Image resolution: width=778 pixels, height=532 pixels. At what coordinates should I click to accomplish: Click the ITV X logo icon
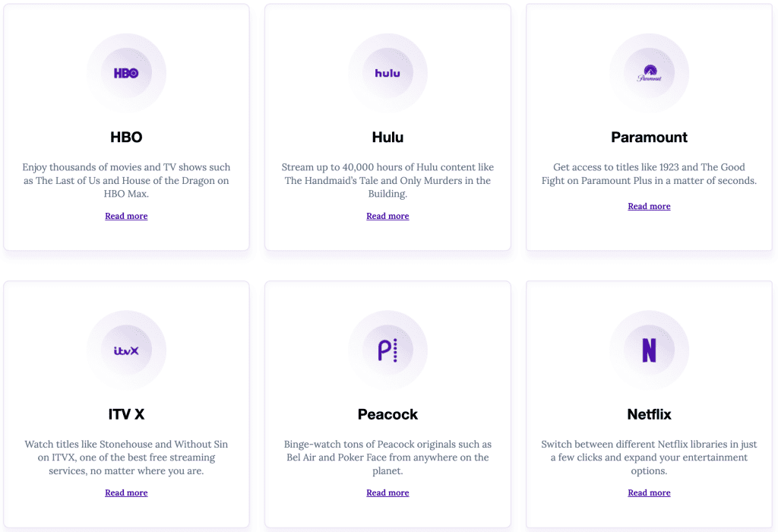pyautogui.click(x=126, y=350)
